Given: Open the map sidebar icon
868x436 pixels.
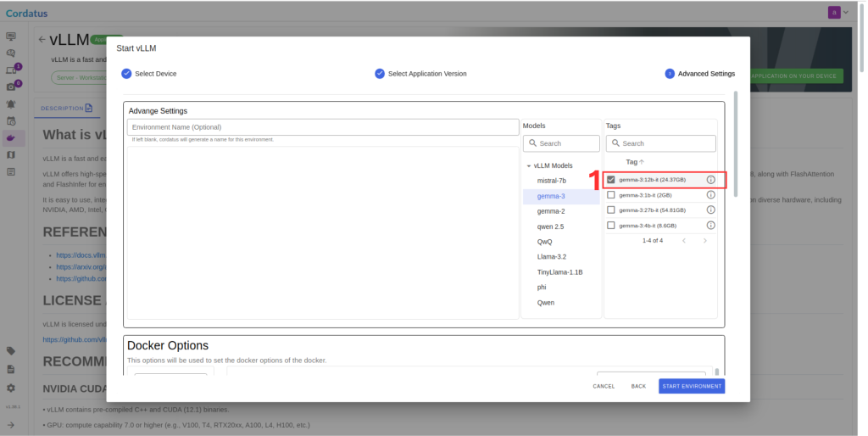Looking at the screenshot, I should (10, 155).
